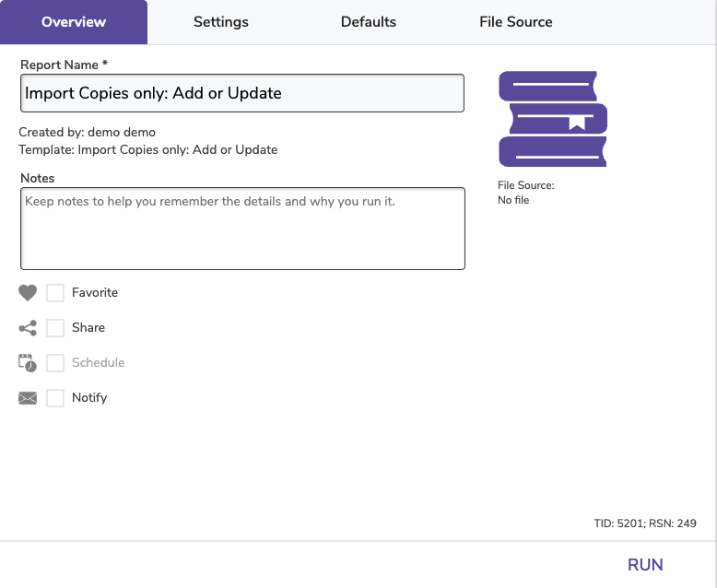
Task: Click the RUN button
Action: [x=645, y=565]
